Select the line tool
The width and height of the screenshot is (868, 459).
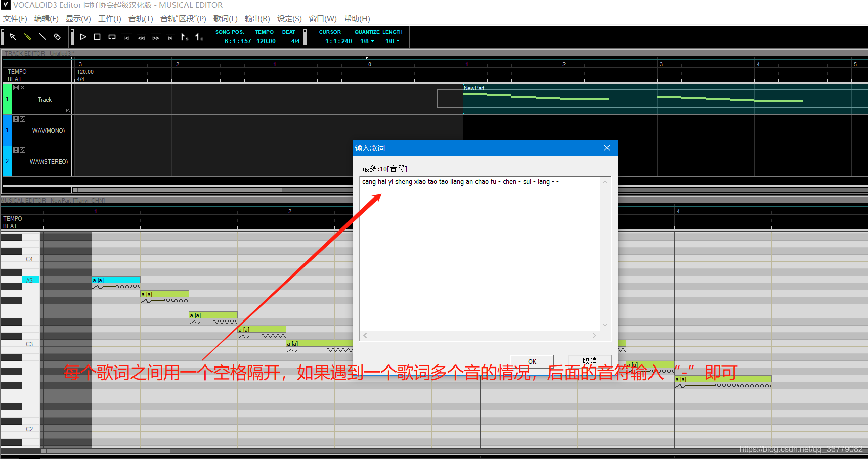click(42, 37)
